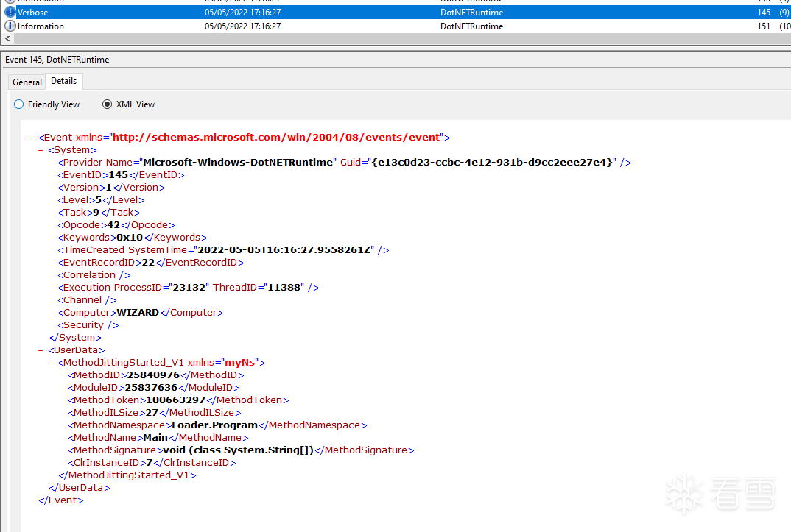Collapse the MethodJittingStarted_V1 XML node
791x532 pixels.
point(50,363)
